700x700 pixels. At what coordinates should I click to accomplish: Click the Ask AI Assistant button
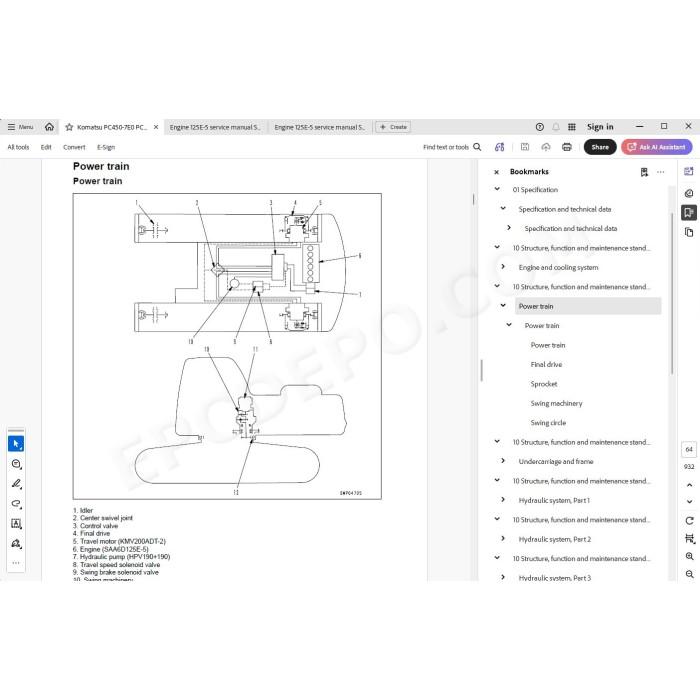point(657,147)
